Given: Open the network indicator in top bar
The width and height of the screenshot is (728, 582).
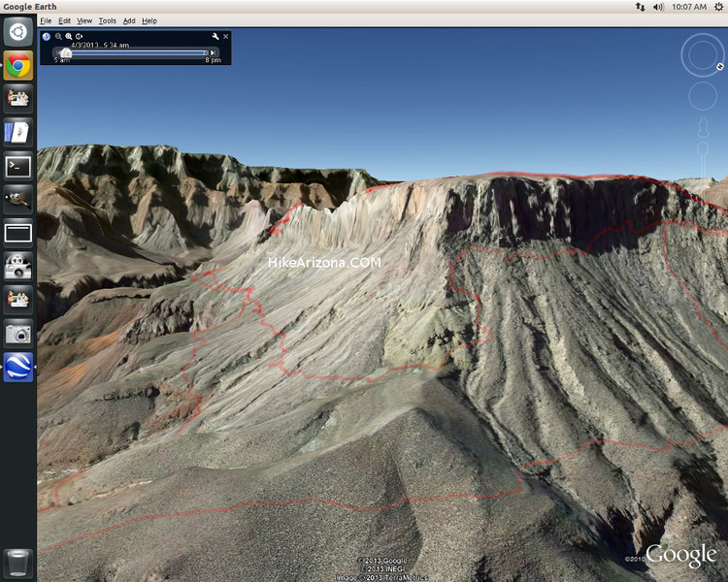Looking at the screenshot, I should (x=641, y=7).
